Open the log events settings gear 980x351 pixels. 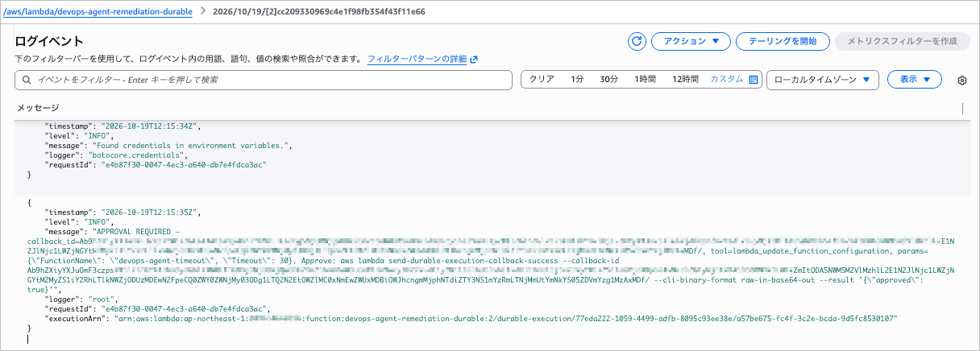(961, 81)
